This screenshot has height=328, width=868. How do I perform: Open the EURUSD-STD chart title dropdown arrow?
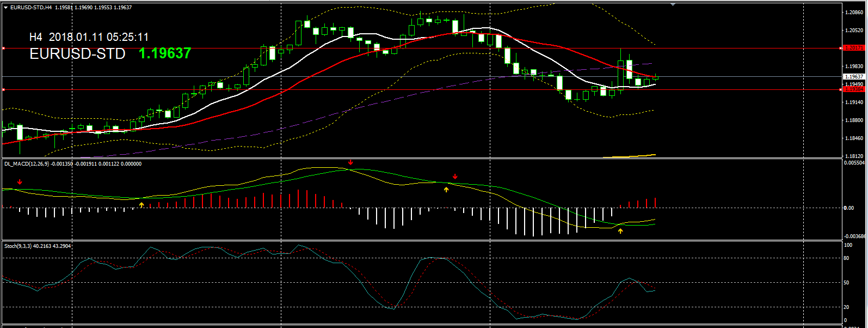tap(6, 8)
